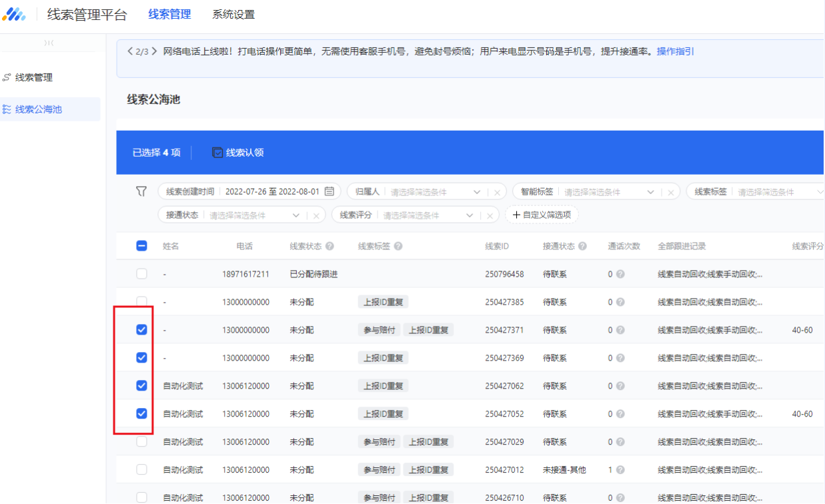Click the 线索认领 button
This screenshot has height=504, width=825.
(240, 153)
